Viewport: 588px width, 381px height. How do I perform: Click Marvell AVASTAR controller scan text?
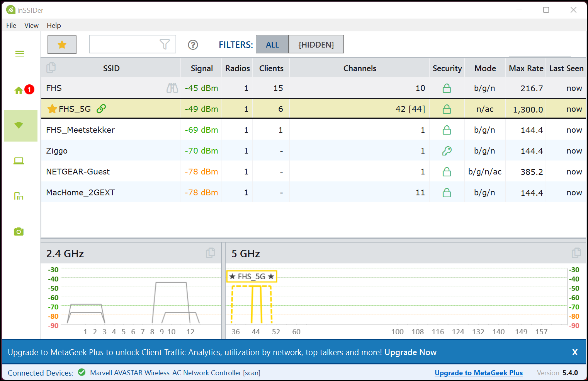[x=175, y=373]
